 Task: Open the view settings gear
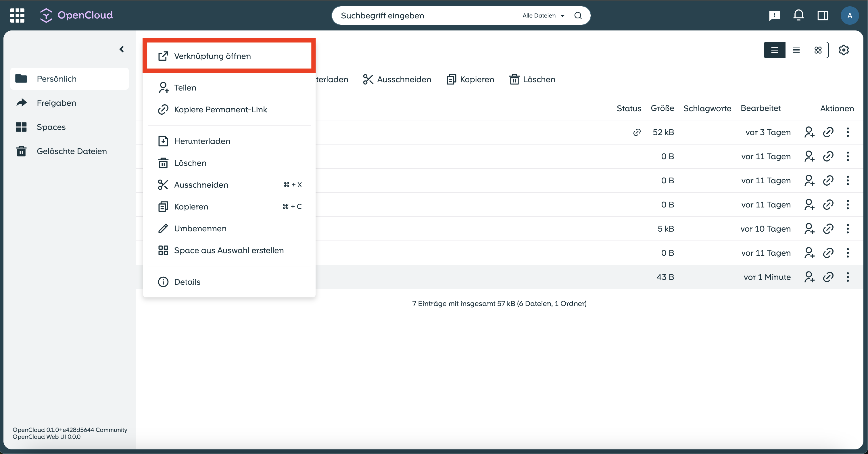[x=843, y=50]
